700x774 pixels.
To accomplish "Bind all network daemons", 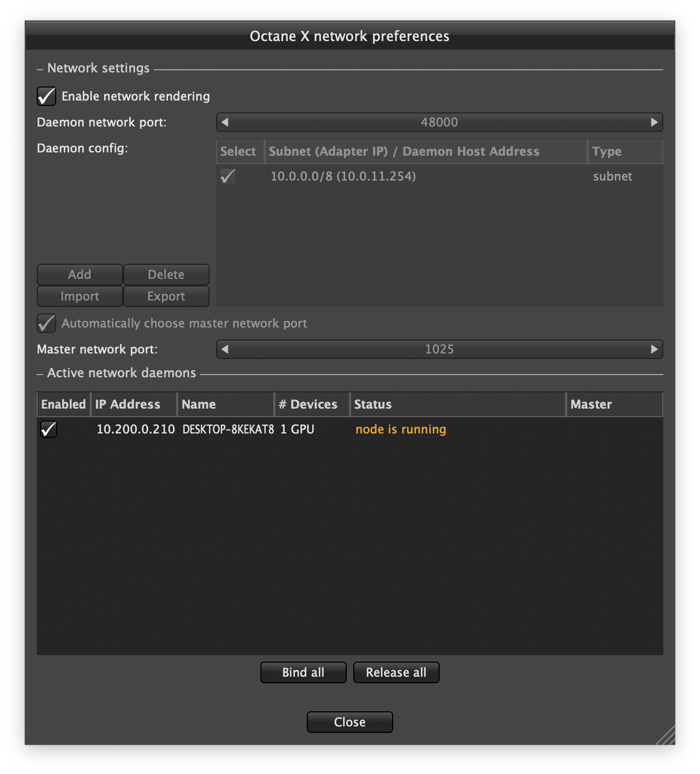I will [304, 672].
